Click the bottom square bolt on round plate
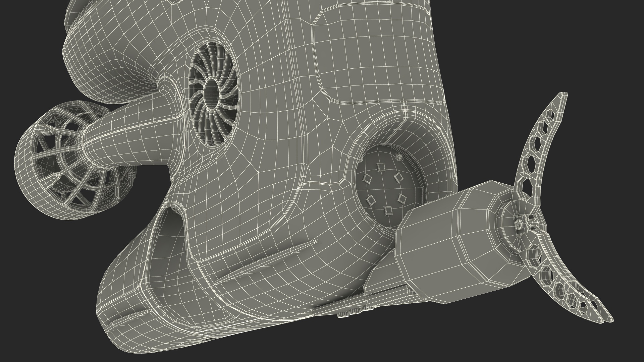The image size is (644, 362). click(388, 210)
